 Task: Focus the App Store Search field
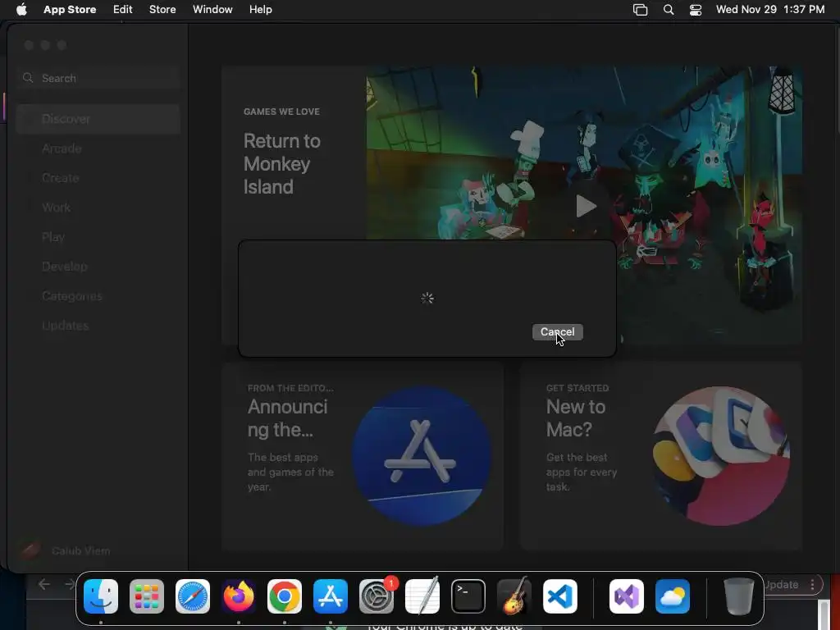tap(98, 78)
